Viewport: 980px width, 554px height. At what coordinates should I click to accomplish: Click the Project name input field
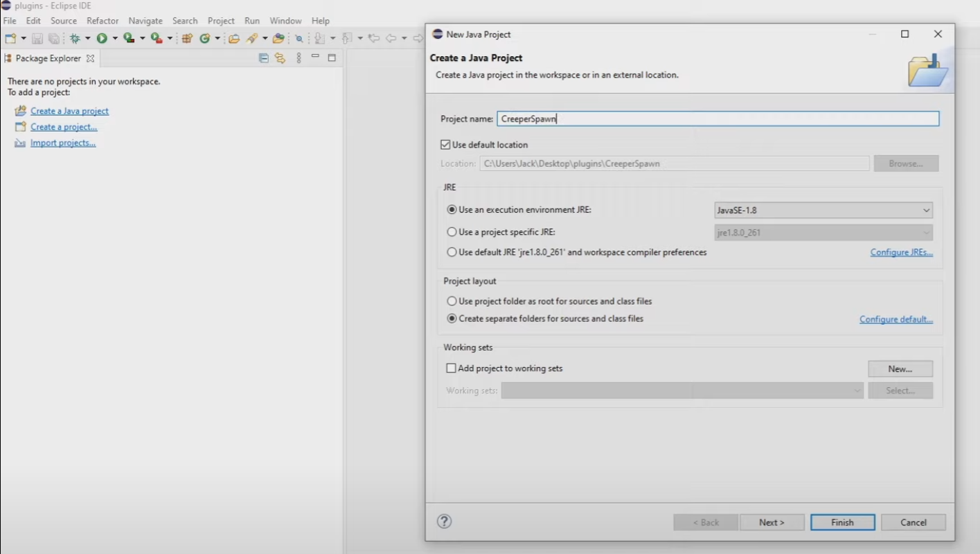click(718, 119)
